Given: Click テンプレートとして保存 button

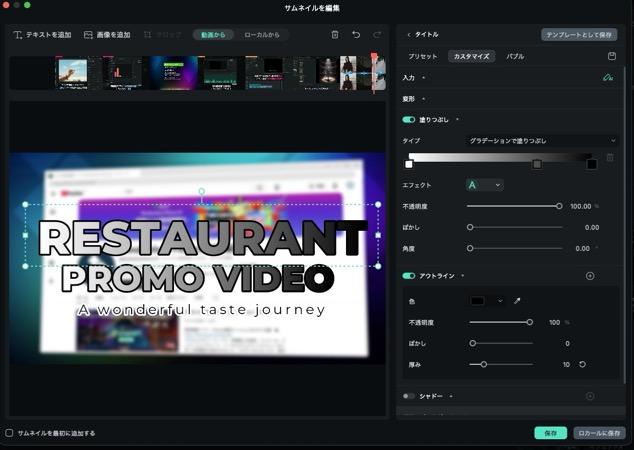Looking at the screenshot, I should point(579,35).
